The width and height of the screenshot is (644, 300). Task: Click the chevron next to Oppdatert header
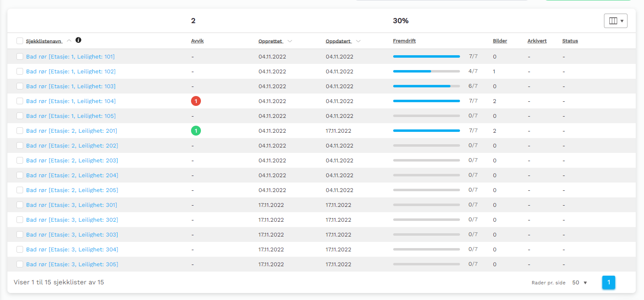point(358,41)
